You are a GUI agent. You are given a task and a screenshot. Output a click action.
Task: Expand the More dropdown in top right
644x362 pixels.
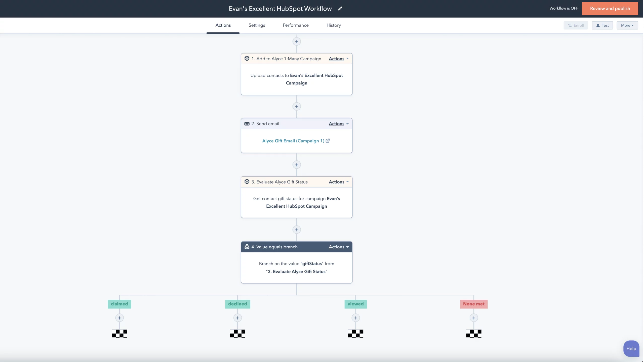[x=627, y=25]
